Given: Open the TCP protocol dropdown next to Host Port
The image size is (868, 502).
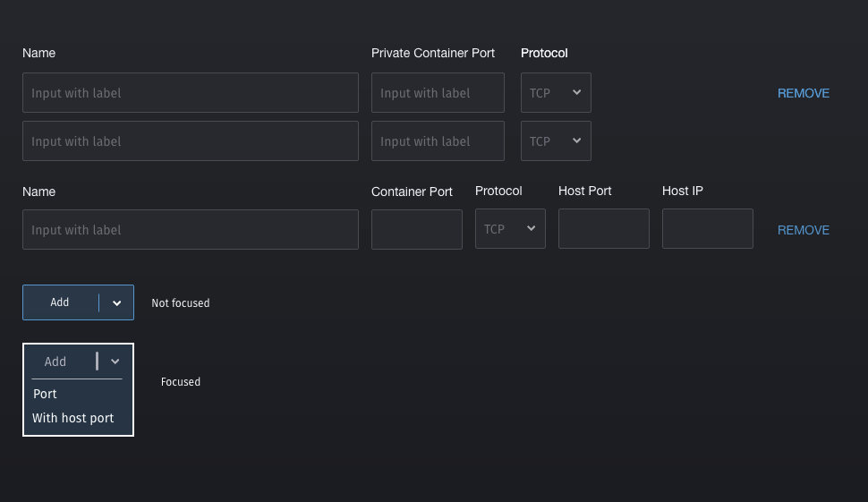Looking at the screenshot, I should 510,229.
